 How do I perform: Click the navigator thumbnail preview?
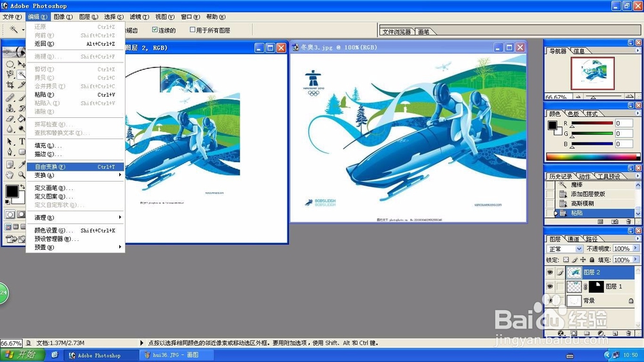pos(592,73)
